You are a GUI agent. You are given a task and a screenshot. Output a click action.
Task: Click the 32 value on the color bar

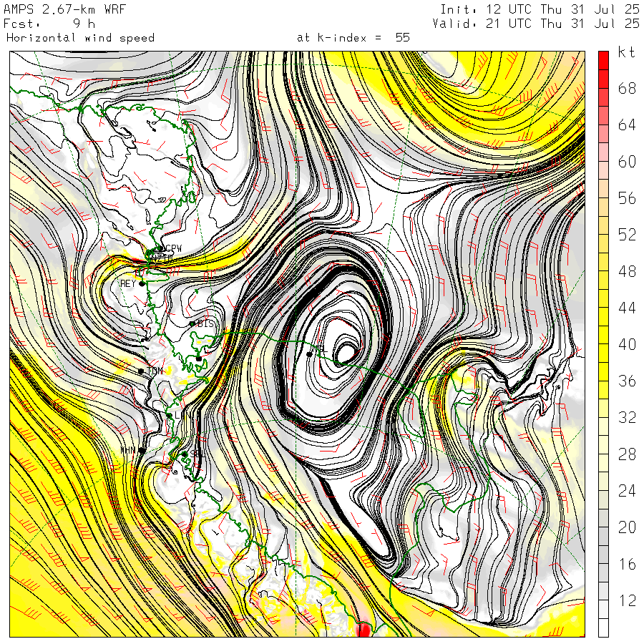627,417
